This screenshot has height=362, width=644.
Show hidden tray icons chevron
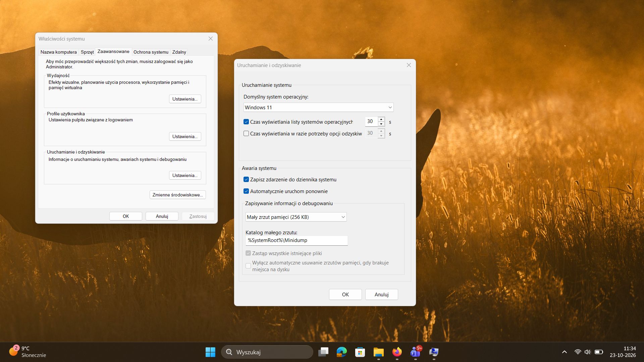[565, 352]
